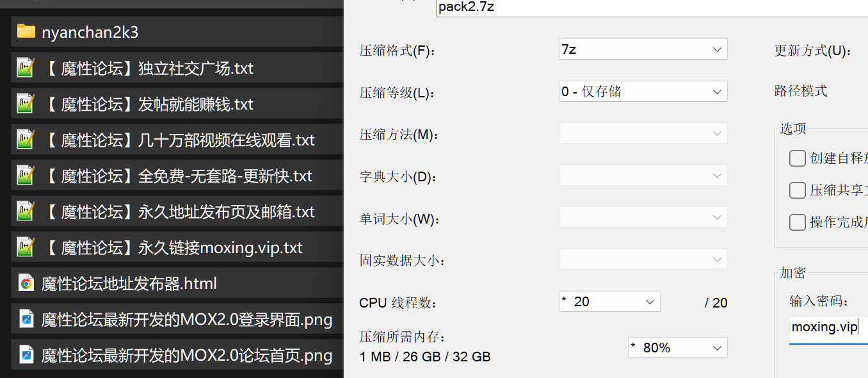Click the 输入密码 field containing moxing.vip

pos(828,328)
